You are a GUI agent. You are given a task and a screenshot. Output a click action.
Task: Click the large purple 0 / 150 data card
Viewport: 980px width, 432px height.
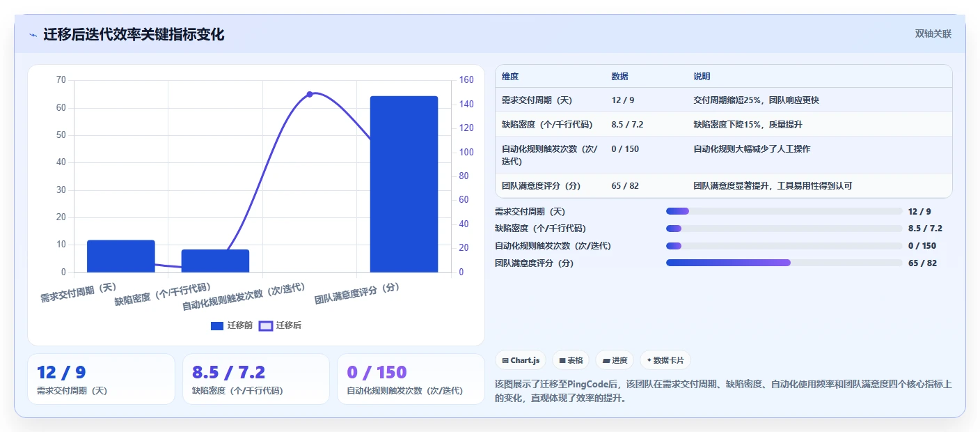coord(411,379)
